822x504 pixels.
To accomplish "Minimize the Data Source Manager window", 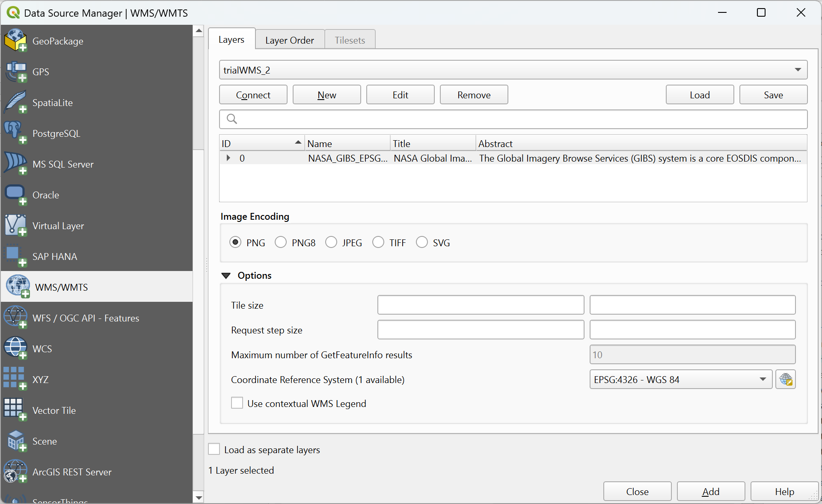I will point(722,12).
